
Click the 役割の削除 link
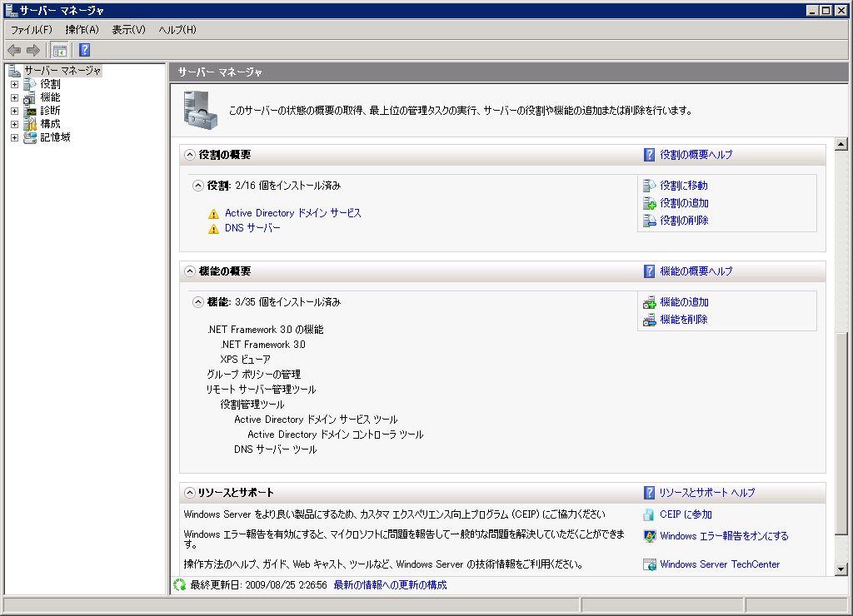(x=684, y=221)
